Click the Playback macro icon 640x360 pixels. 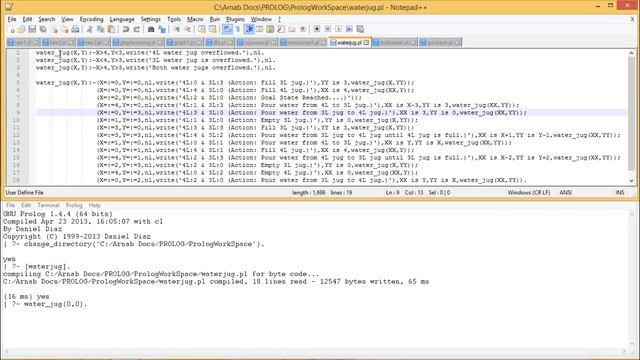tap(338, 29)
